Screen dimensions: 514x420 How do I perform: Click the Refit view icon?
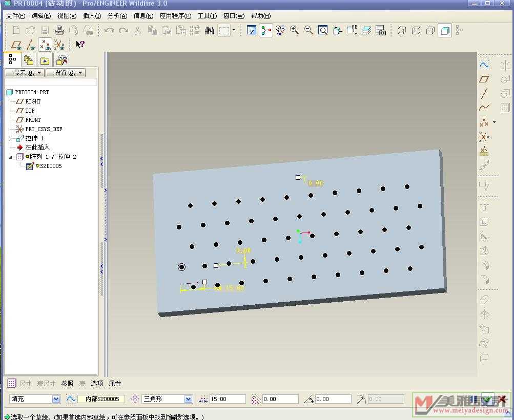[323, 30]
